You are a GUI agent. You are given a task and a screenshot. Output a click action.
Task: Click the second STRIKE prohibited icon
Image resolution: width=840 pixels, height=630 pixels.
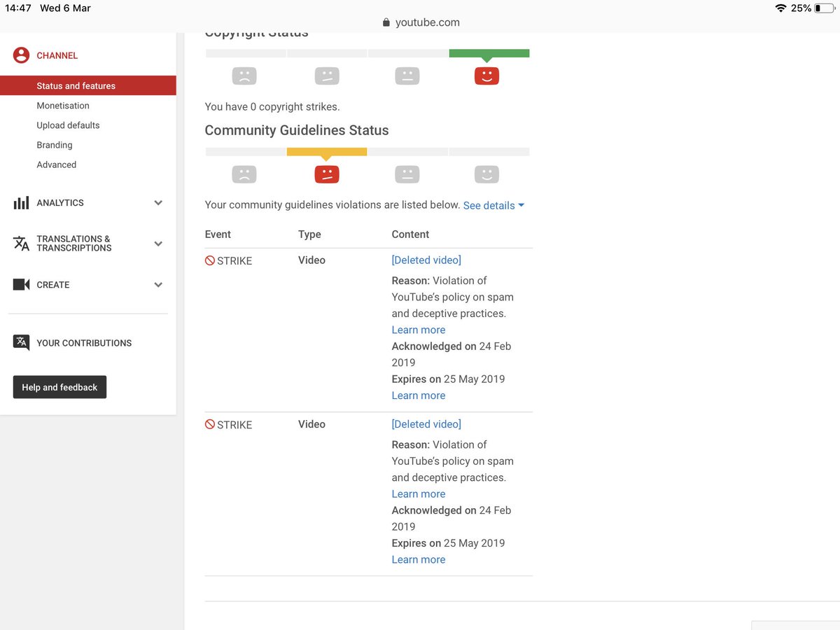click(210, 425)
